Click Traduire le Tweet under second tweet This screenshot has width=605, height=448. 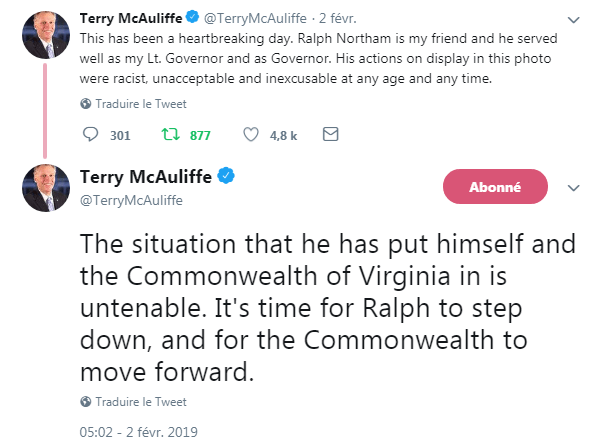140,402
